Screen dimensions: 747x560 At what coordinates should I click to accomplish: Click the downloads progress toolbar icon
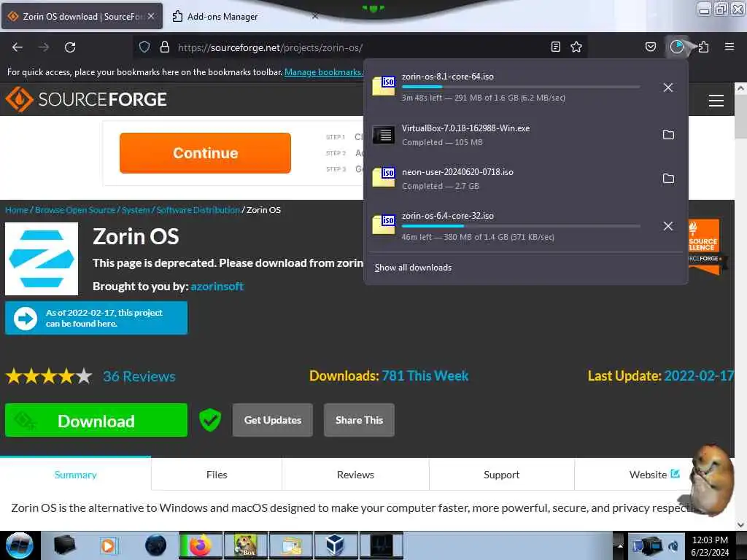(x=676, y=47)
